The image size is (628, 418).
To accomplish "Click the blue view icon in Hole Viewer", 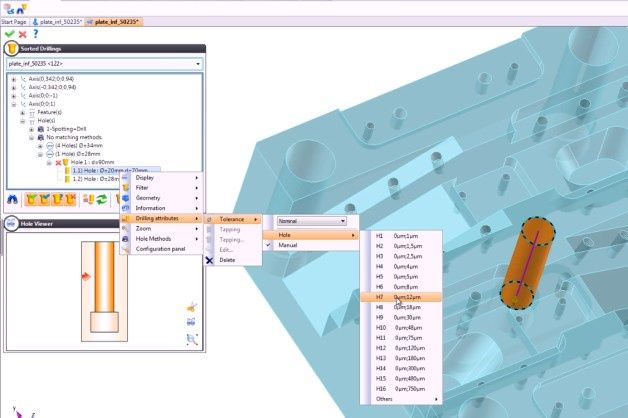I will (x=191, y=322).
